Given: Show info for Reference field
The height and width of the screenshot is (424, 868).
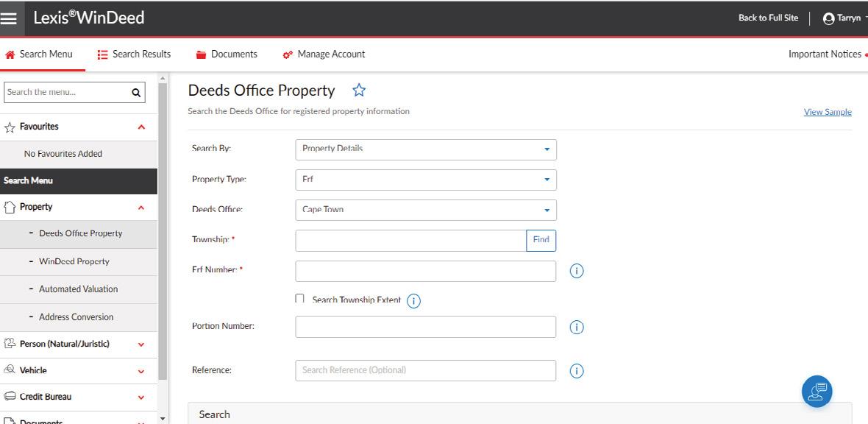Looking at the screenshot, I should click(x=577, y=371).
